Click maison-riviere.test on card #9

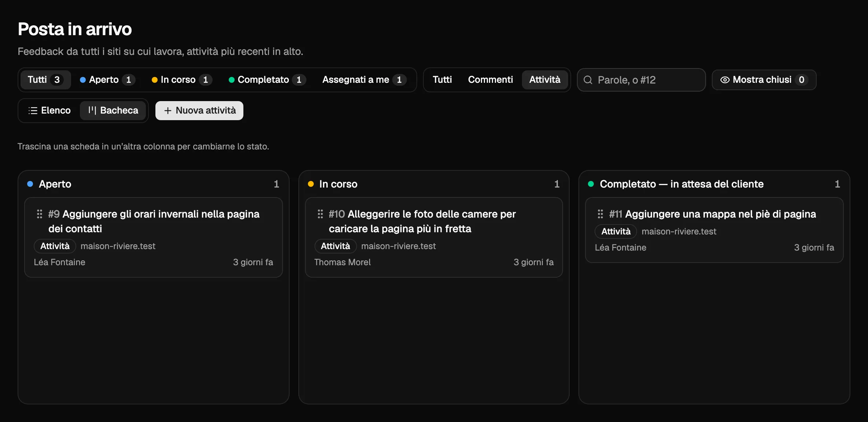[x=118, y=246]
